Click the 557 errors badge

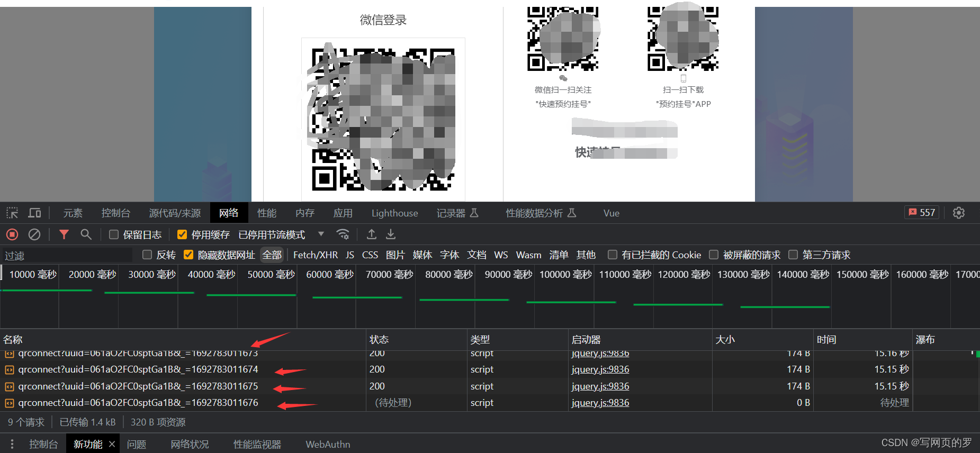point(922,212)
